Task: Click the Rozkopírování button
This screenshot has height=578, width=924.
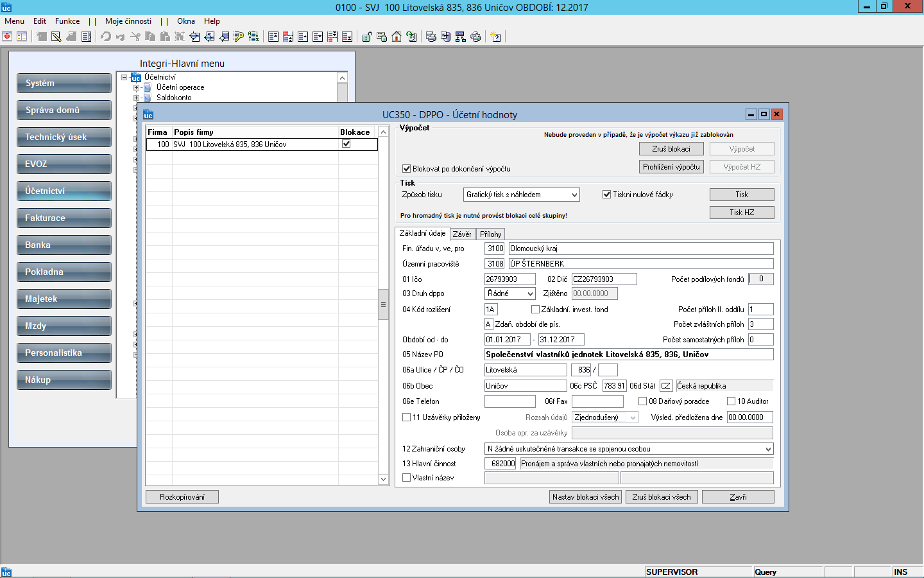Action: (182, 497)
